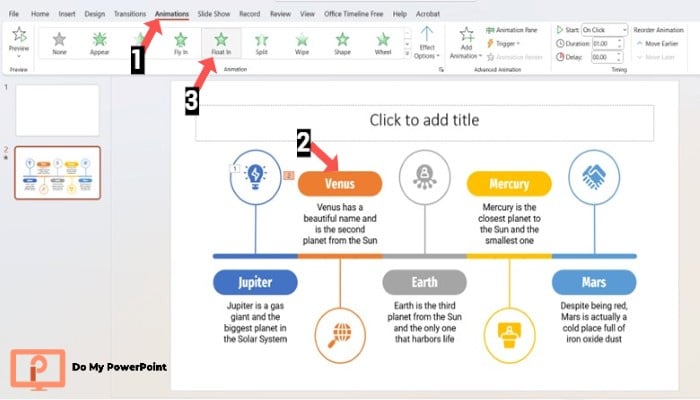Click the handshake icon circle
This screenshot has width=700, height=400.
click(594, 177)
